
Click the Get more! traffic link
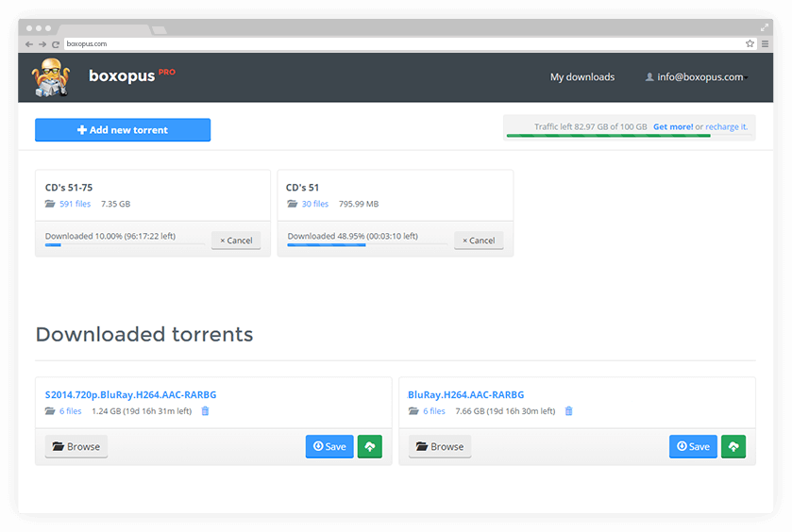click(x=673, y=126)
